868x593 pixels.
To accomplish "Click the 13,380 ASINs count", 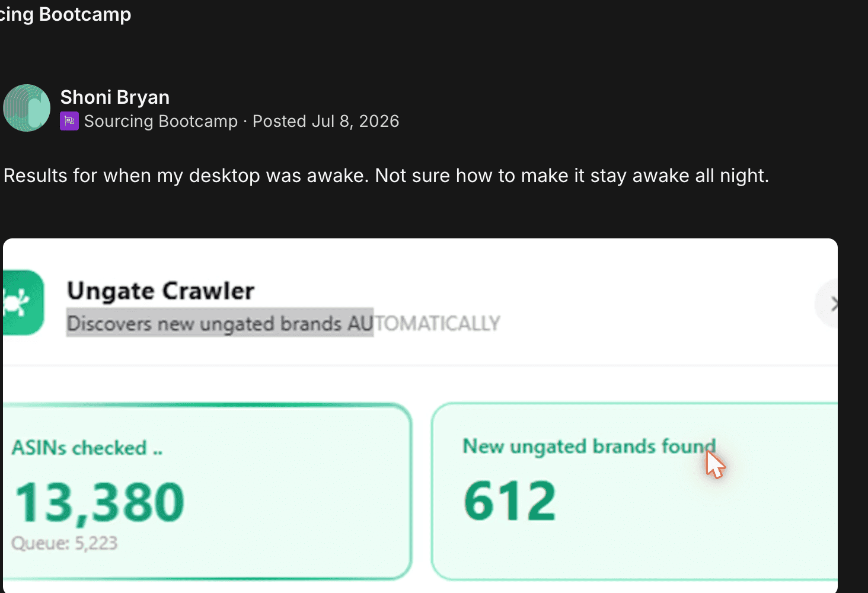I will [100, 502].
